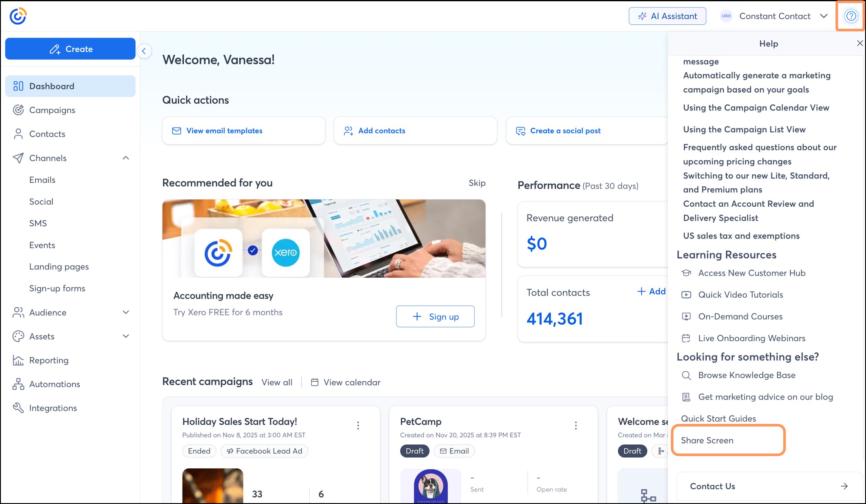Click Add next to Total contacts

[652, 292]
